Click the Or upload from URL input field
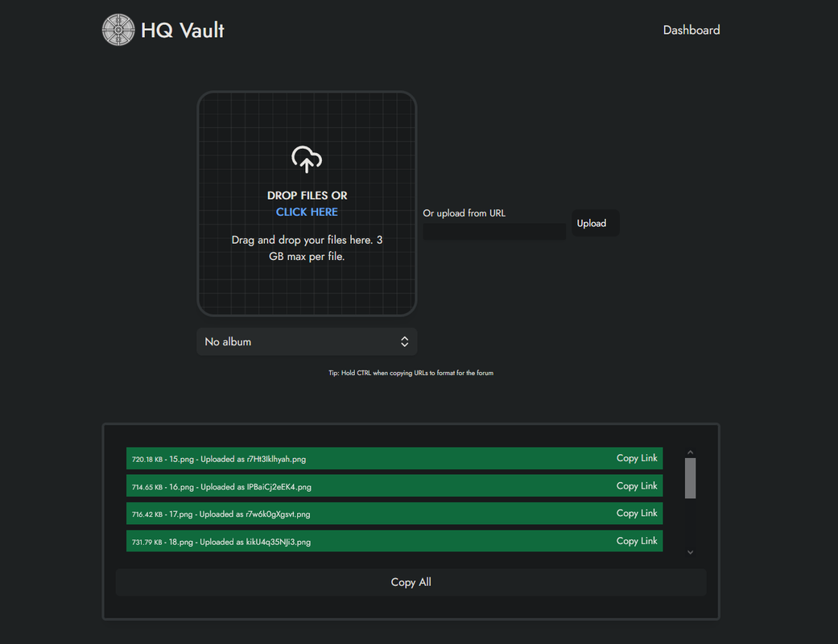838x644 pixels. point(494,231)
